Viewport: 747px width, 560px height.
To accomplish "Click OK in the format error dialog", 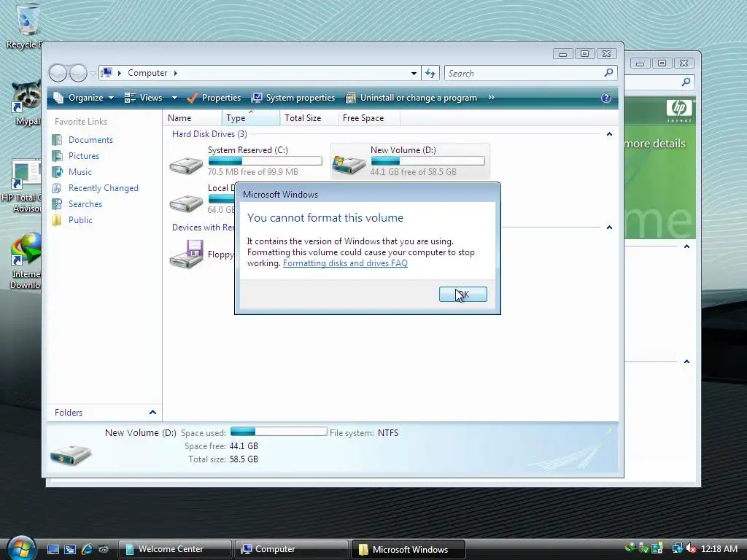I will (x=462, y=295).
